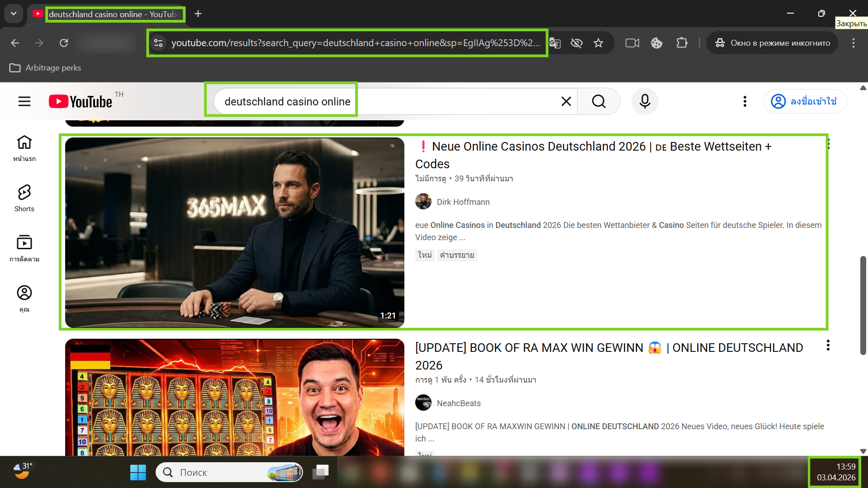Screen dimensions: 868x488
Task: Clear the YouTube search query
Action: [566, 101]
